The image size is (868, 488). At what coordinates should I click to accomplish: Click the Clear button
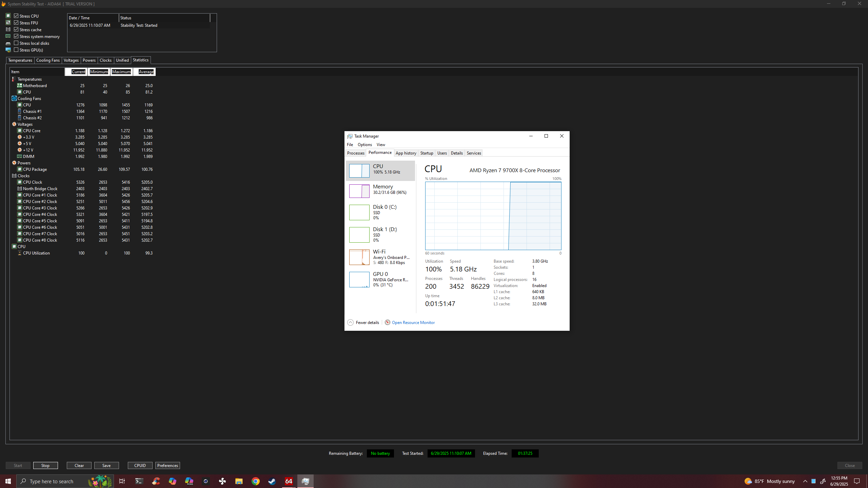click(x=79, y=465)
